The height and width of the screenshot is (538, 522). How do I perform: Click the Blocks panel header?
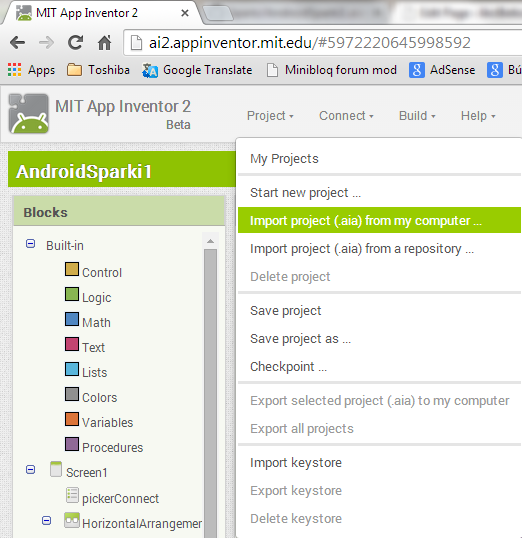[119, 212]
